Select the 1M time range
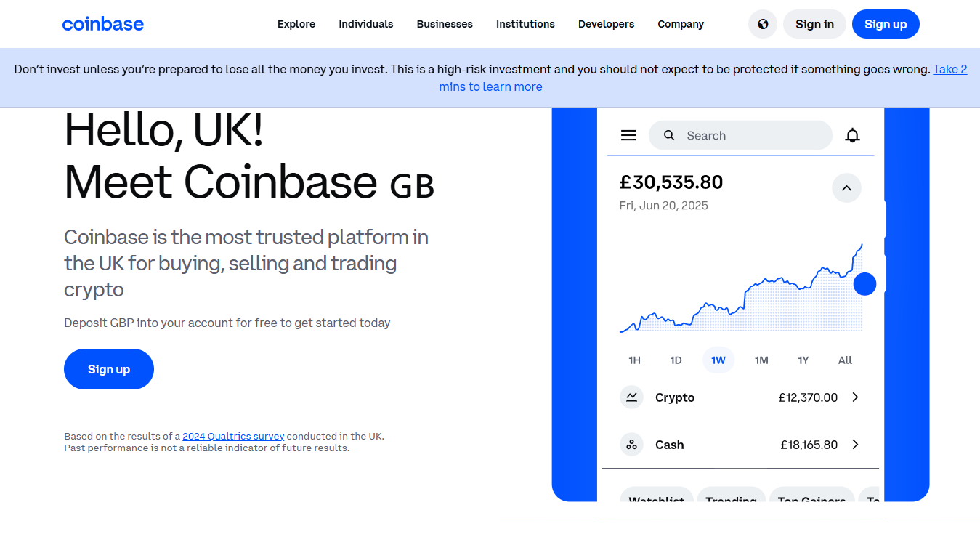This screenshot has height=558, width=980. point(761,360)
